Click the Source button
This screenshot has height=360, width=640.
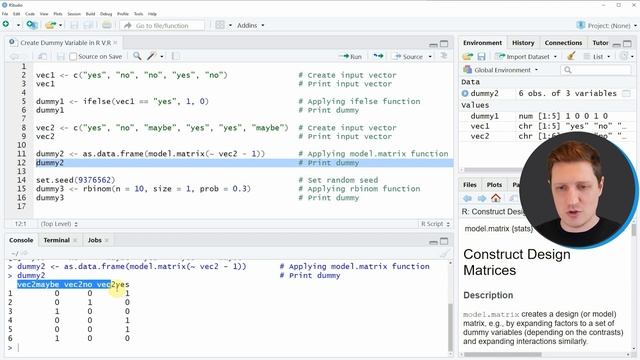(x=409, y=56)
